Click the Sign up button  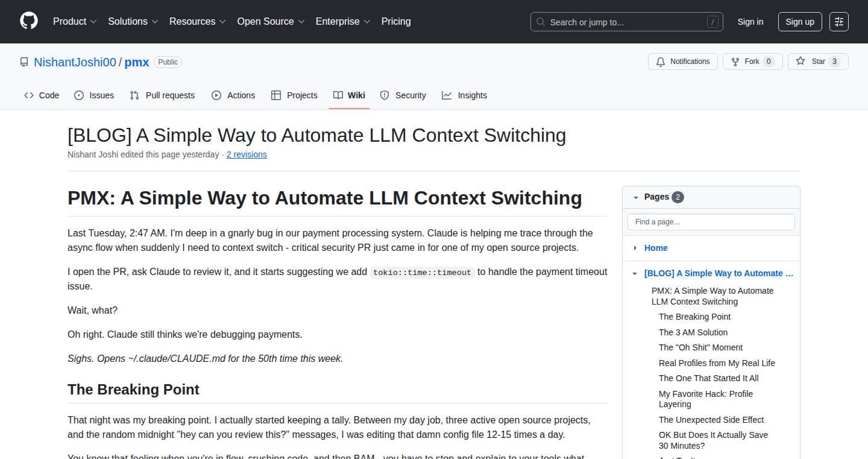(800, 22)
